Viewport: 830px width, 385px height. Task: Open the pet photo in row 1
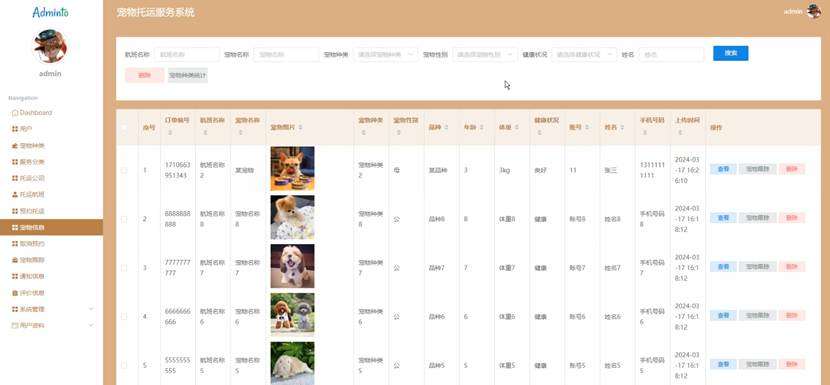(x=292, y=168)
